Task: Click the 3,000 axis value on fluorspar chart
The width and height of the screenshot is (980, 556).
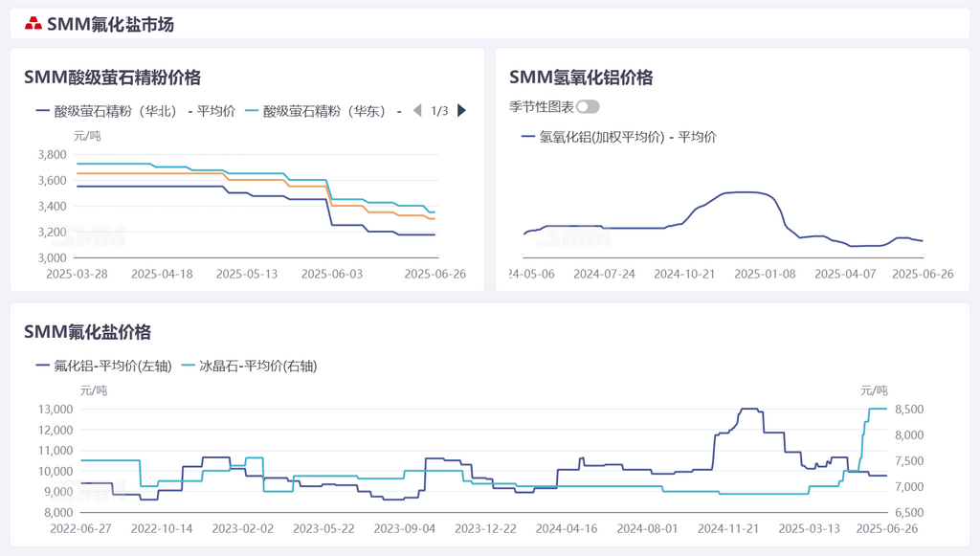Action: point(52,257)
